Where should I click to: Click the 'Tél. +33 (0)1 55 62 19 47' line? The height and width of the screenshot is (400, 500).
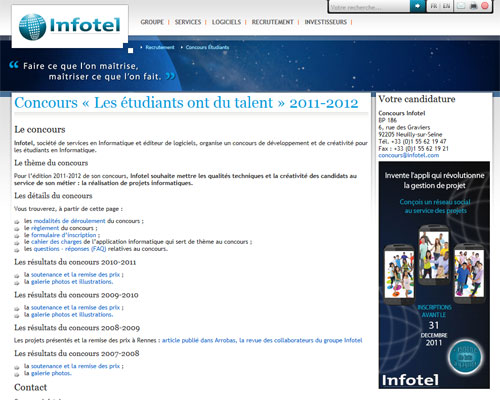coord(412,141)
